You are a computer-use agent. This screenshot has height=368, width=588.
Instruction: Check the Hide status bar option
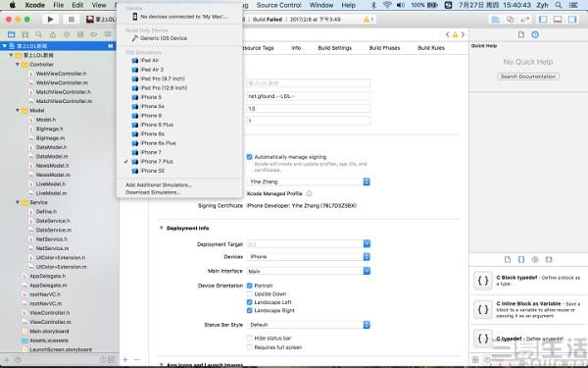coord(249,339)
